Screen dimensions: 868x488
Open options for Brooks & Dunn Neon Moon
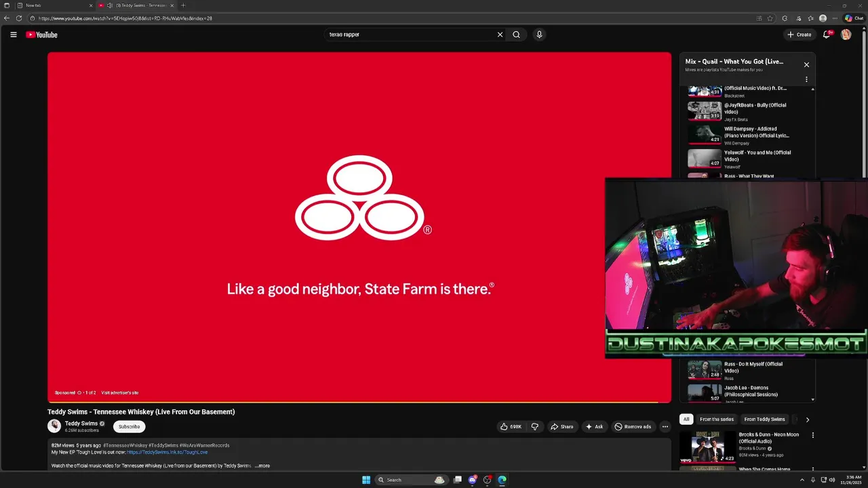tap(812, 435)
